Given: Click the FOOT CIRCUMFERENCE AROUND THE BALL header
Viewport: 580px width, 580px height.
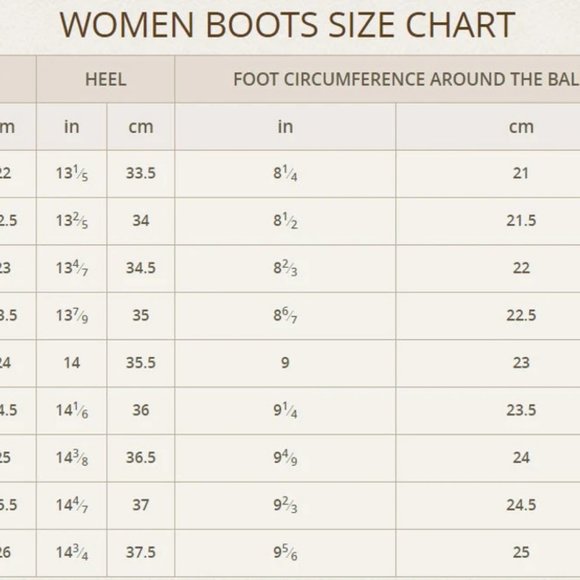Looking at the screenshot, I should point(377,79).
